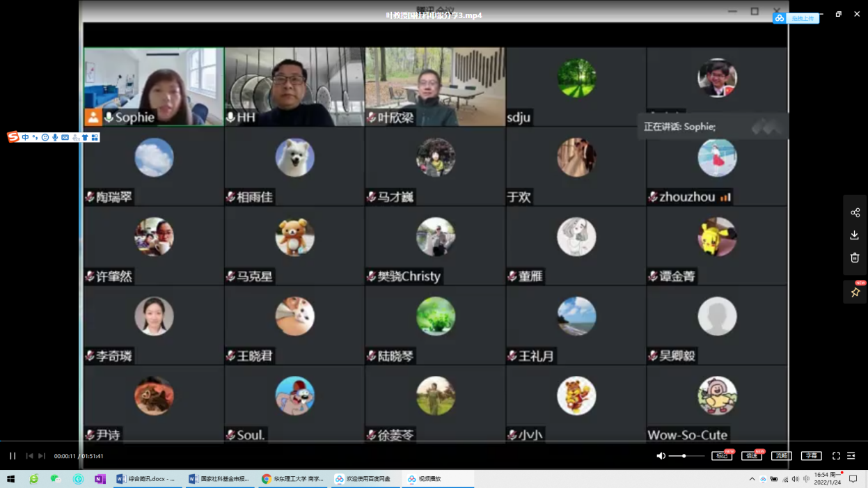Change the 流畅 video quality setting

coord(782,456)
